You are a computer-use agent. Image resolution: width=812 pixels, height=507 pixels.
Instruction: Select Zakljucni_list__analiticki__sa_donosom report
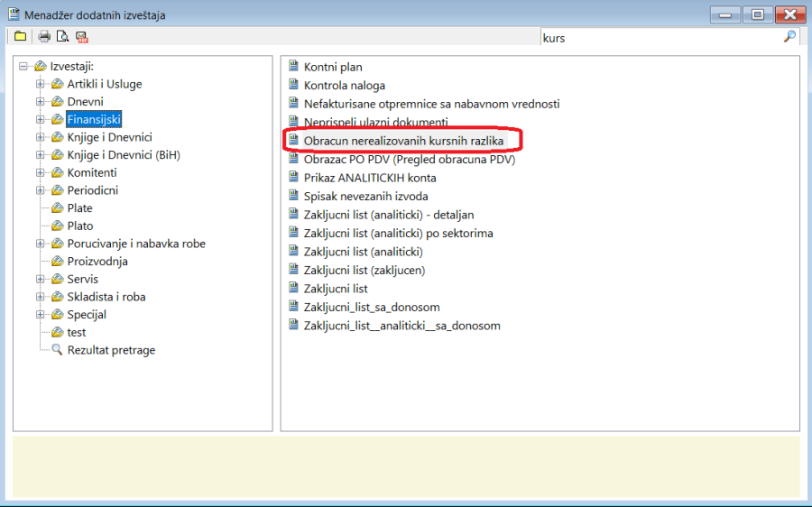click(x=401, y=326)
